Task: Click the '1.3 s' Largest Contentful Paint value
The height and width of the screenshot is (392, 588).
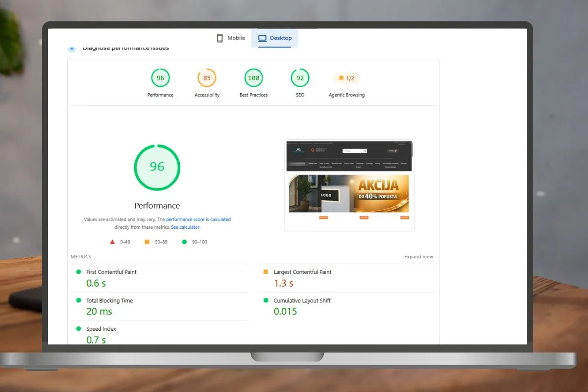Action: [x=284, y=283]
